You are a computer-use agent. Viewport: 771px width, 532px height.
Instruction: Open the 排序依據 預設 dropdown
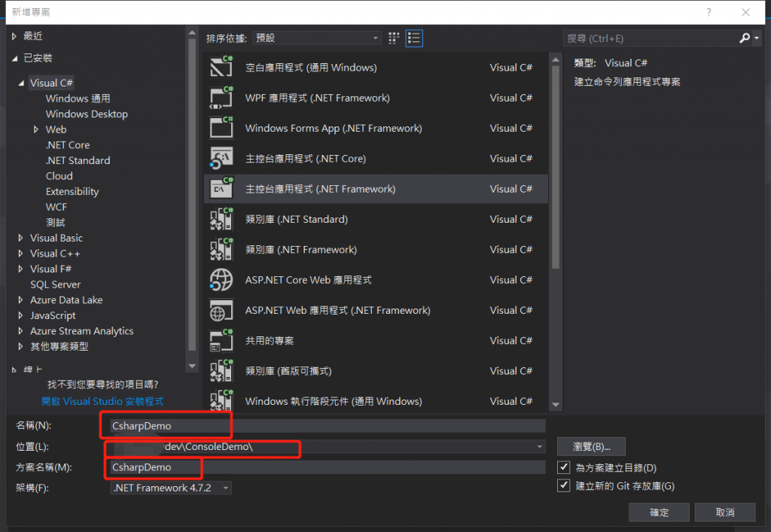[x=317, y=38]
